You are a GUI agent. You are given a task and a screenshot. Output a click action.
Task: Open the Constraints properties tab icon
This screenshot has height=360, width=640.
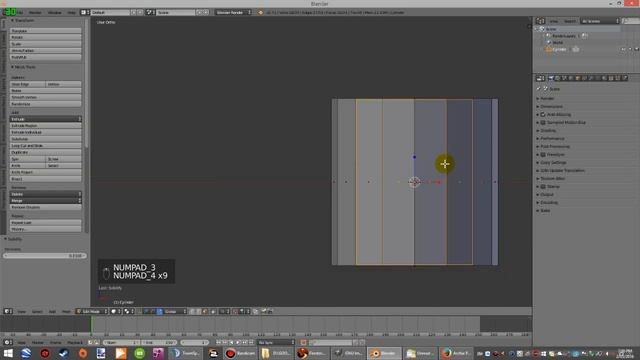[584, 78]
